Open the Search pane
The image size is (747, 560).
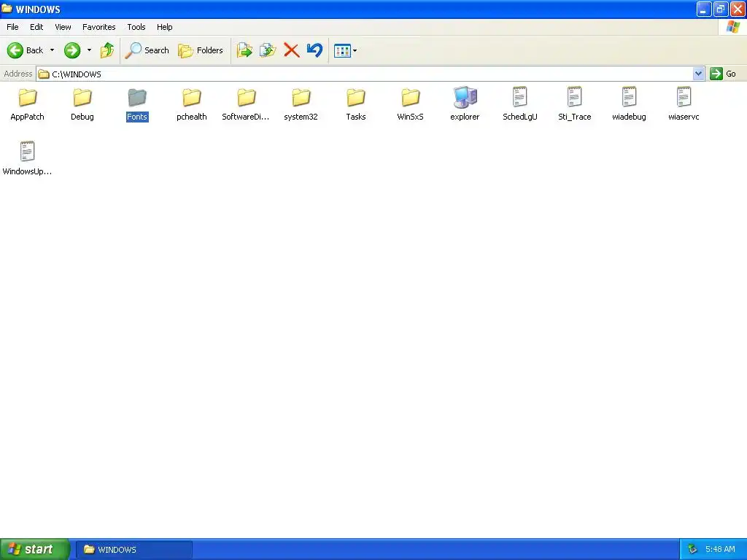(147, 50)
